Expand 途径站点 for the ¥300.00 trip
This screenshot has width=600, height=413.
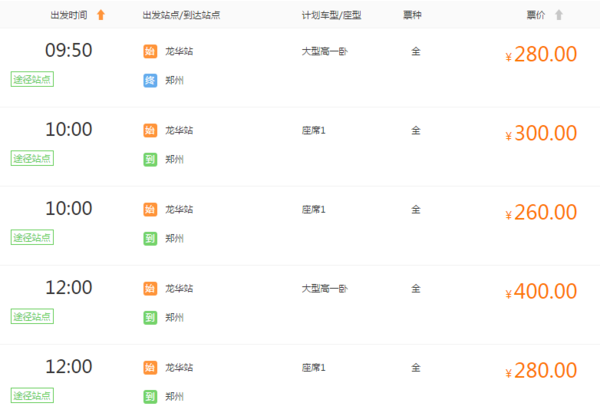(32, 158)
